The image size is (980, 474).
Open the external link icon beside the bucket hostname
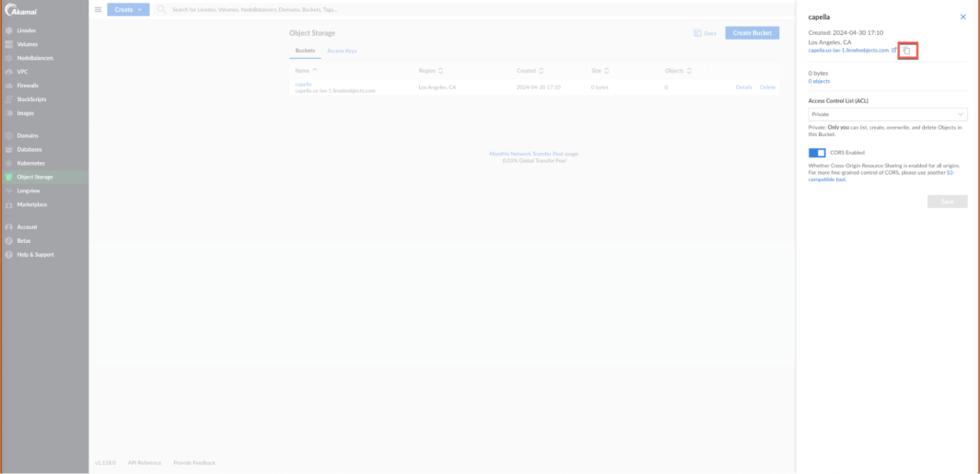click(894, 51)
